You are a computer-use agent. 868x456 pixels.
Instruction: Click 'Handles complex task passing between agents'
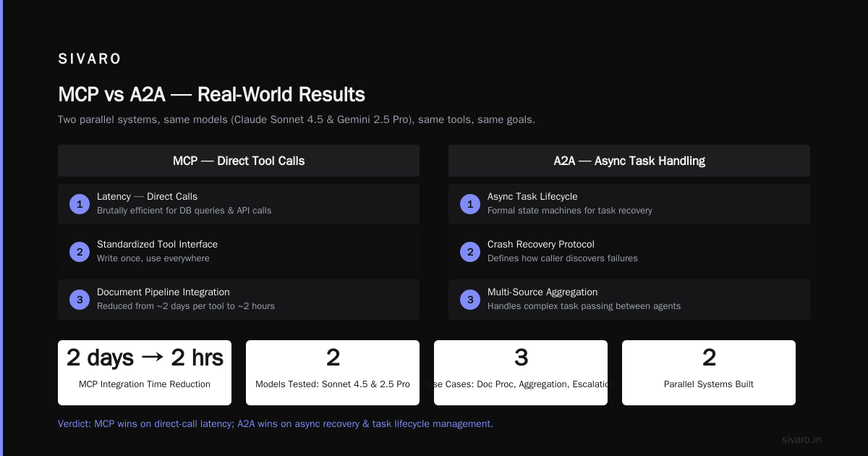click(x=584, y=306)
